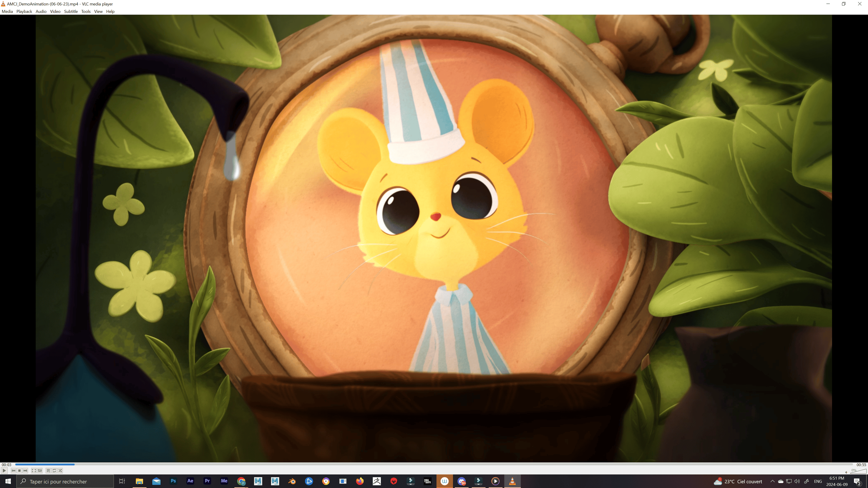This screenshot has width=868, height=488.
Task: Show hidden system tray icons
Action: (x=772, y=481)
